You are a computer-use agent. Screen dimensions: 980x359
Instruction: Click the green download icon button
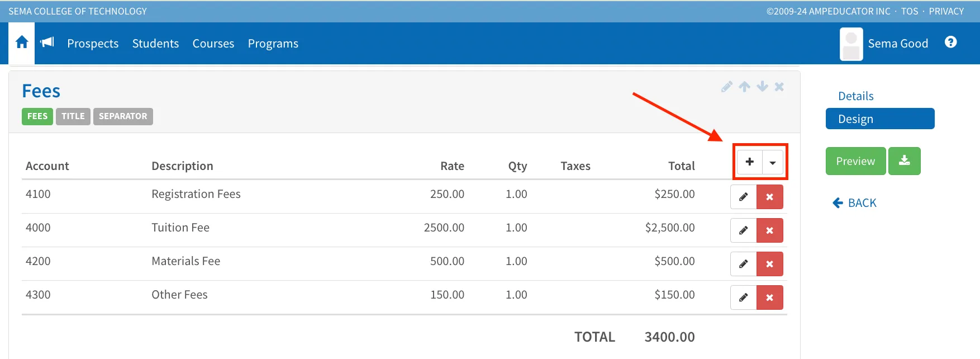point(905,161)
